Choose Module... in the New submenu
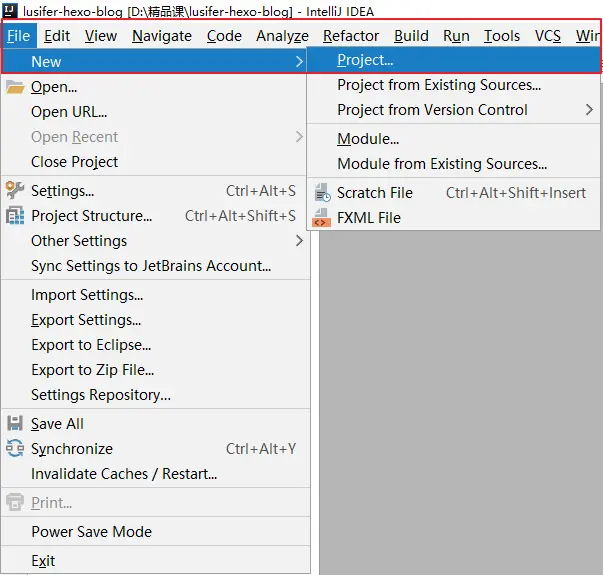 (453, 138)
